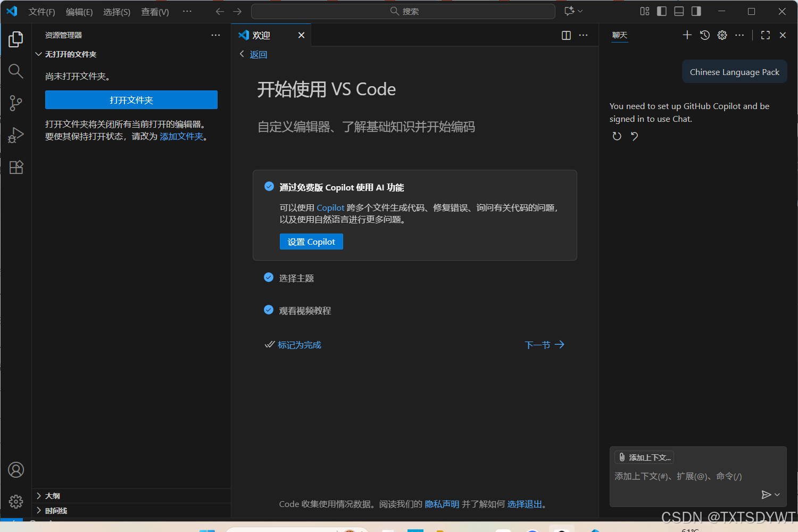Show hidden menu items ellipsis
Image resolution: width=798 pixels, height=532 pixels.
pyautogui.click(x=187, y=11)
